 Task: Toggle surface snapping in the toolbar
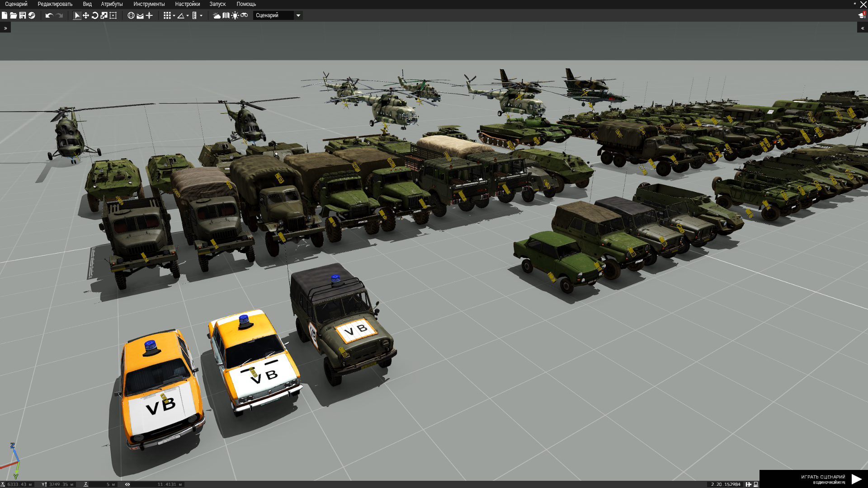click(140, 15)
